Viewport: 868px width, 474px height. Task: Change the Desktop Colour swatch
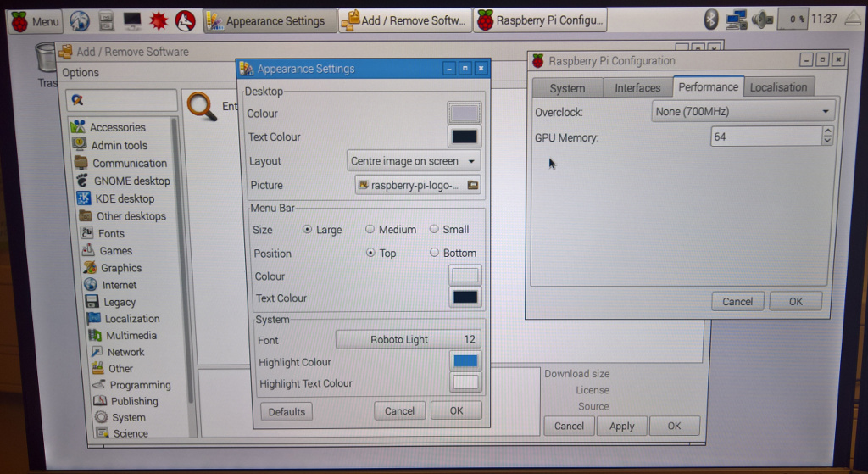pos(464,114)
